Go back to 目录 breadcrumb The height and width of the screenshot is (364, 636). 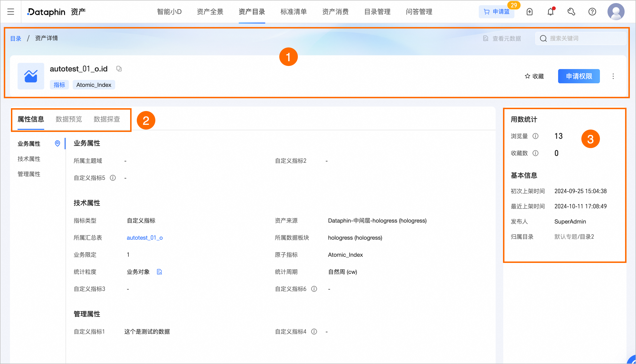[x=15, y=38]
